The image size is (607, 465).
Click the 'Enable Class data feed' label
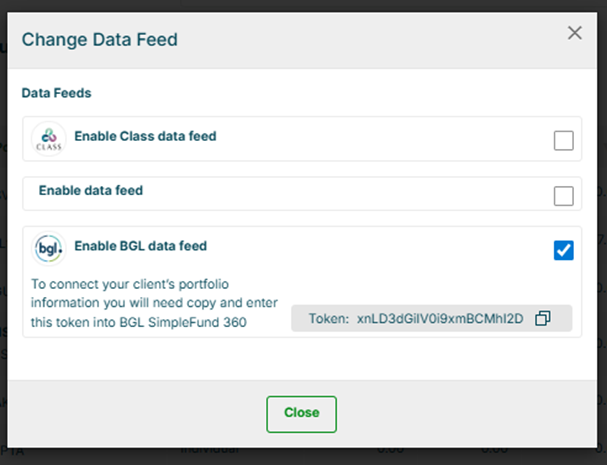tap(145, 136)
